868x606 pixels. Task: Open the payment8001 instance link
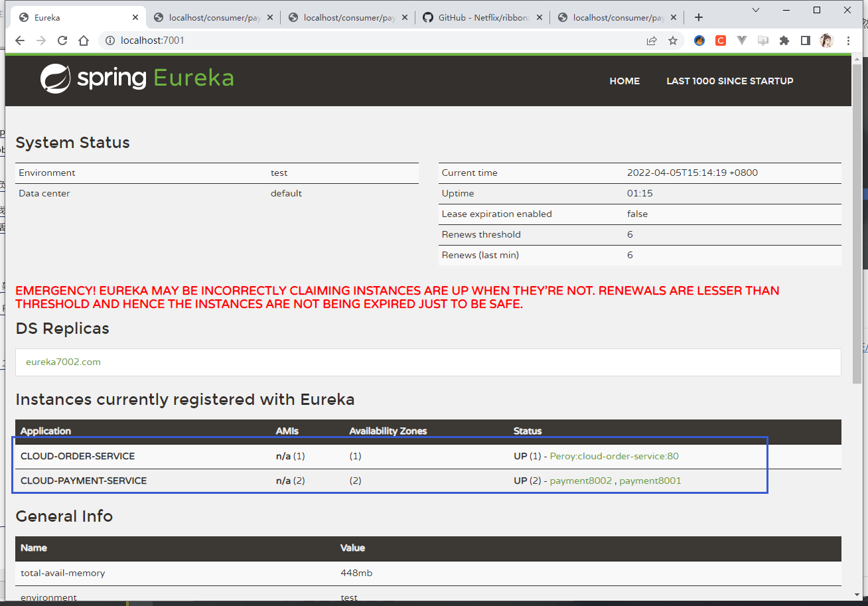[x=650, y=481]
